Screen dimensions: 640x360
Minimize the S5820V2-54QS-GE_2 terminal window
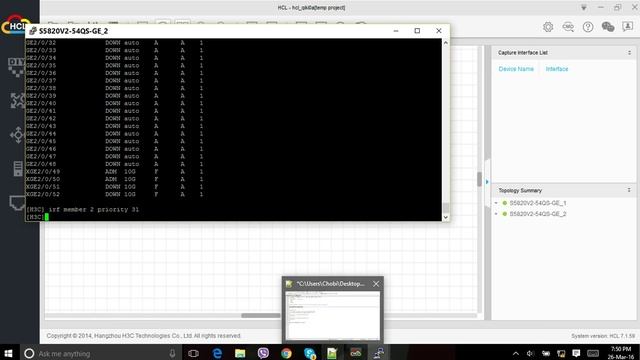coord(396,31)
